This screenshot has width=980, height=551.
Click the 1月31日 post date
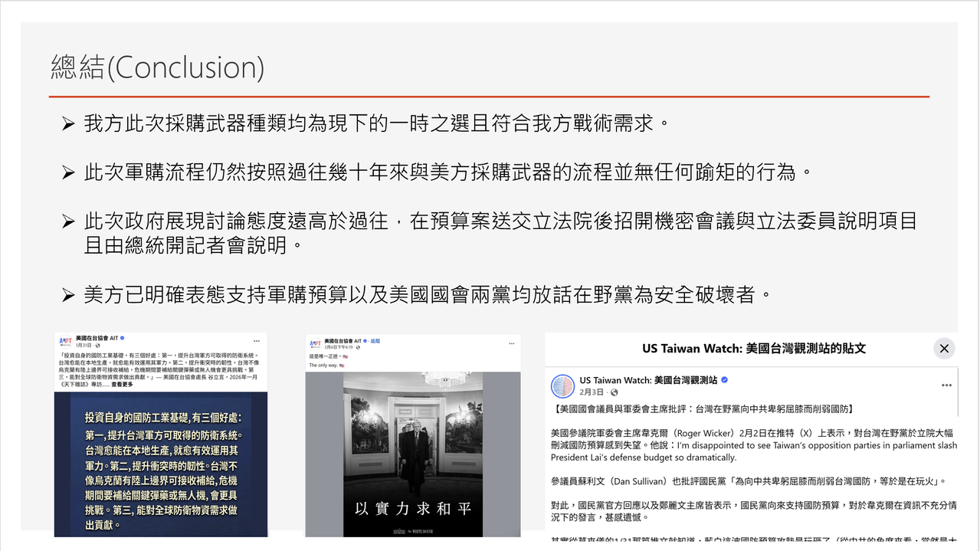point(83,346)
